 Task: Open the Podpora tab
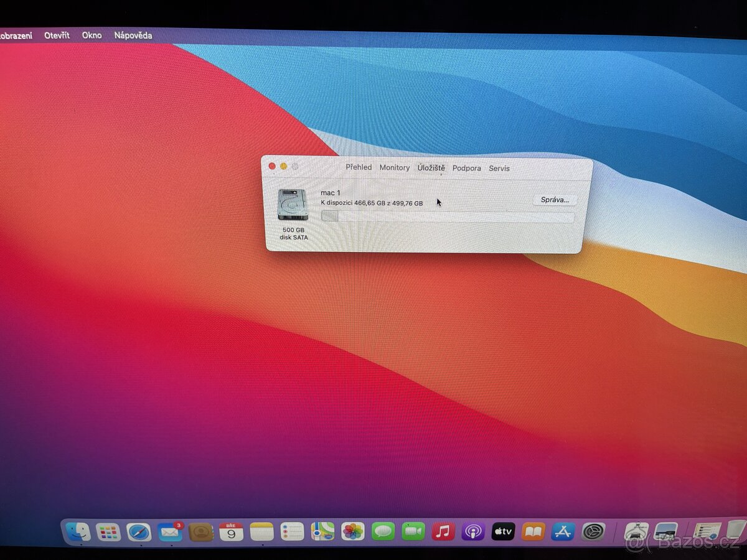(x=467, y=167)
